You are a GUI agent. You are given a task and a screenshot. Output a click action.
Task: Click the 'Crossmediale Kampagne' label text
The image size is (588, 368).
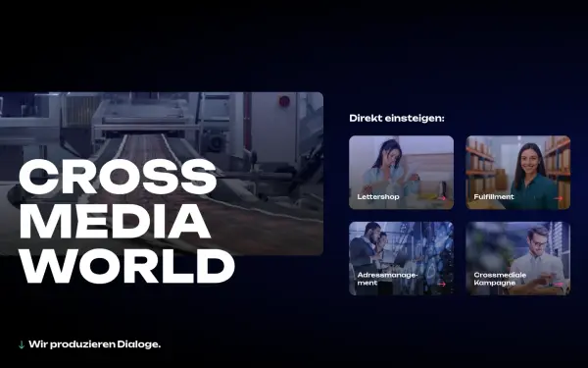(x=500, y=279)
